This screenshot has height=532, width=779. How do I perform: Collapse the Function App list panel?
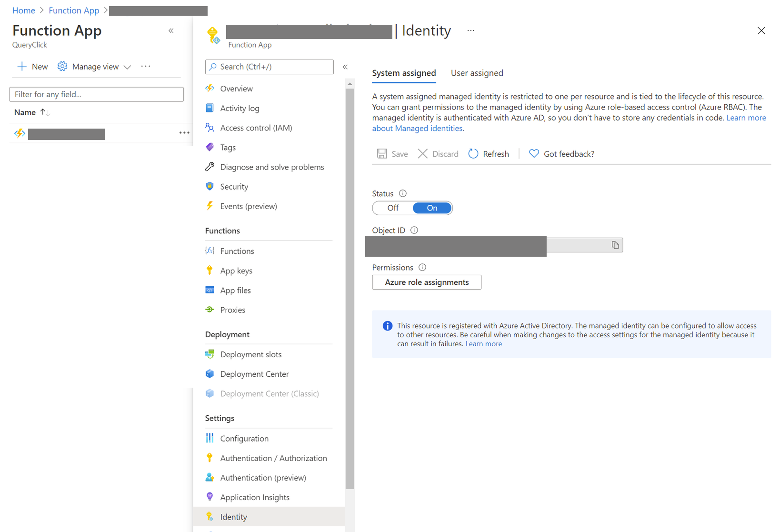coord(171,31)
